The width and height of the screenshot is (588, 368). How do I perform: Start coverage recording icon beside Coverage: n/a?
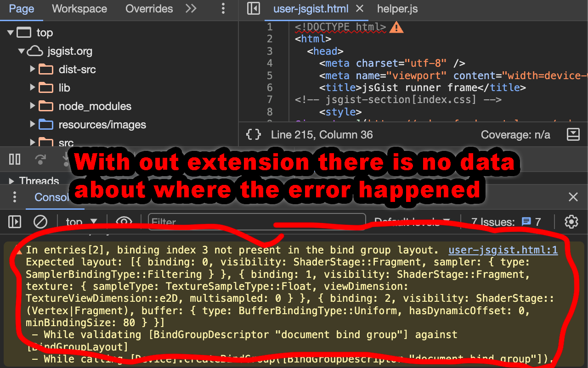pyautogui.click(x=573, y=134)
